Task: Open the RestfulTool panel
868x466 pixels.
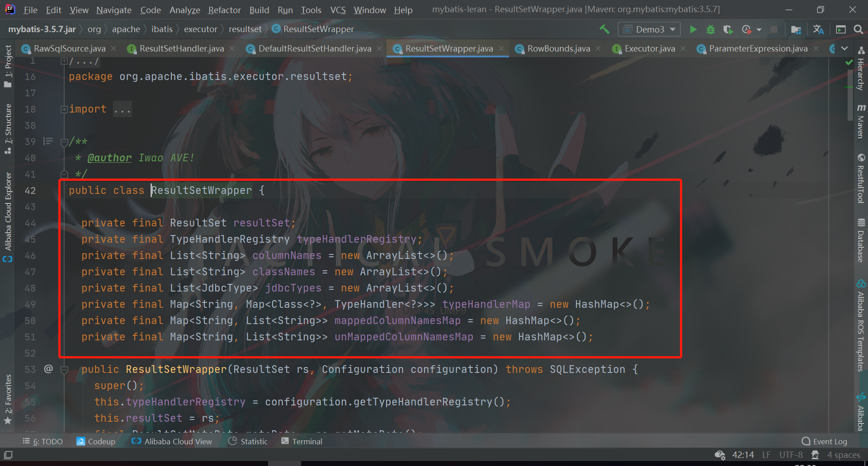Action: pyautogui.click(x=861, y=179)
